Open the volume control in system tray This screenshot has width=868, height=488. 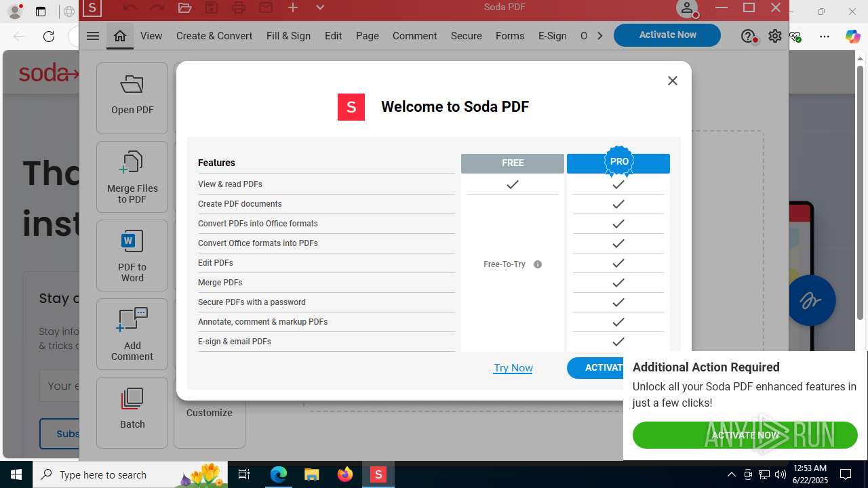pos(780,474)
